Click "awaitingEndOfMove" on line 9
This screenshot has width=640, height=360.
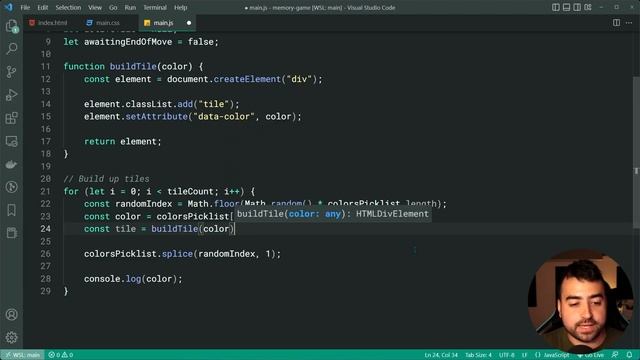pyautogui.click(x=128, y=42)
